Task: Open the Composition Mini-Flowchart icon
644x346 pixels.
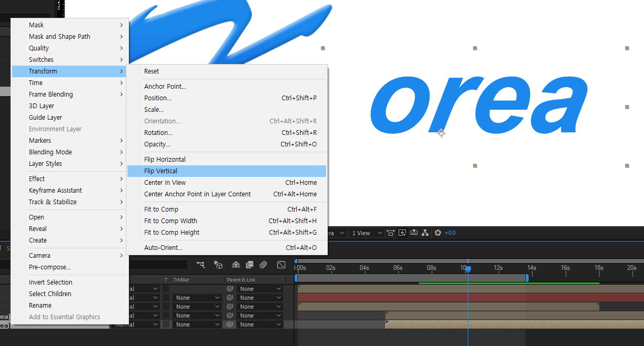Action: (200, 265)
